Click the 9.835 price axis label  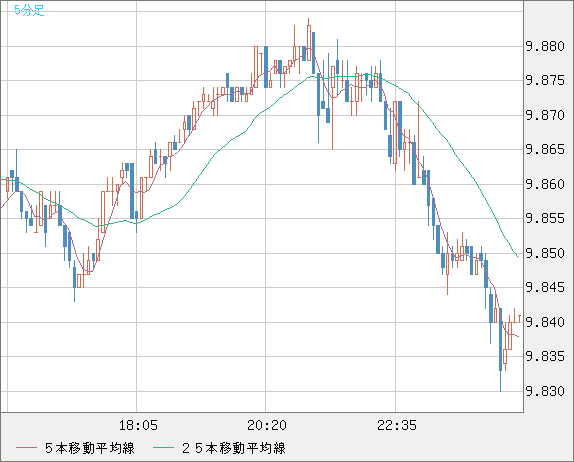click(x=545, y=356)
